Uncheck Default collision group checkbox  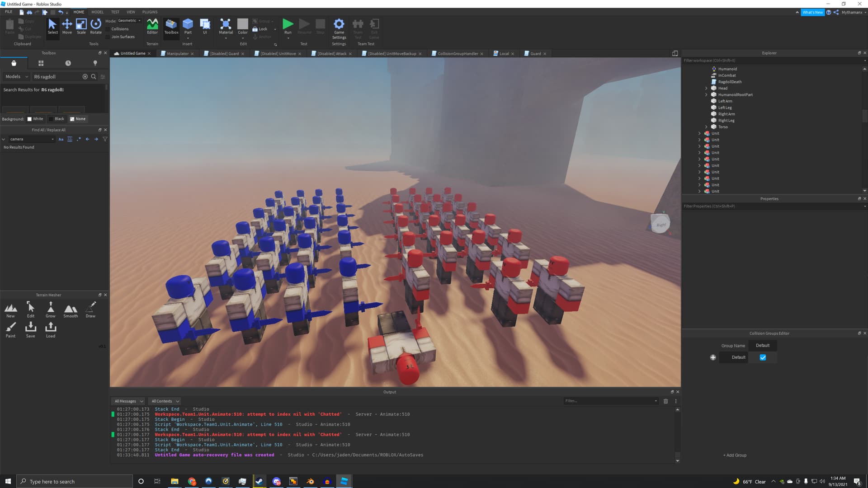point(763,357)
